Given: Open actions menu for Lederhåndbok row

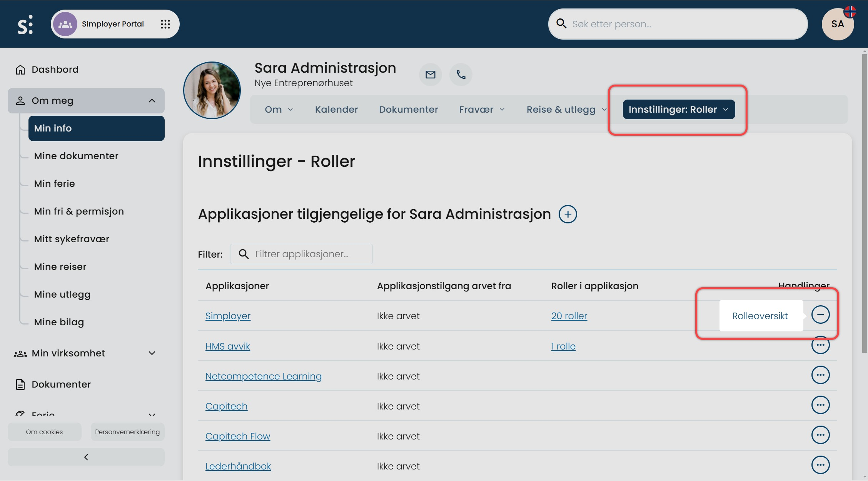Looking at the screenshot, I should pyautogui.click(x=820, y=465).
